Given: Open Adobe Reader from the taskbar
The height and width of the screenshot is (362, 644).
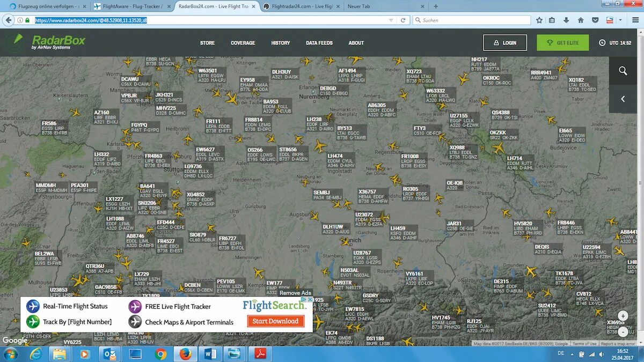Looking at the screenshot, I should coord(260,354).
